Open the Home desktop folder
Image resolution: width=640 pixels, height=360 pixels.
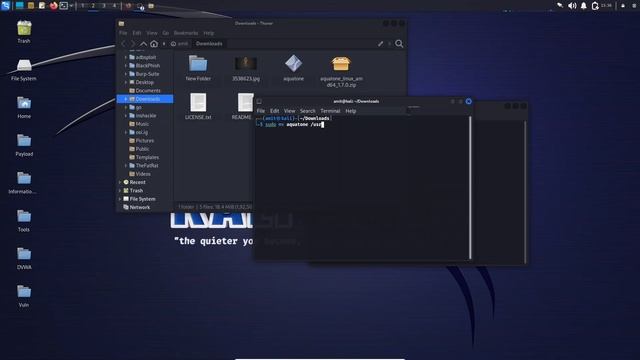tap(24, 107)
